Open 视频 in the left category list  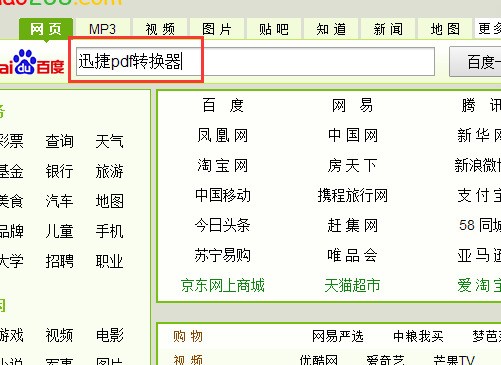click(59, 335)
